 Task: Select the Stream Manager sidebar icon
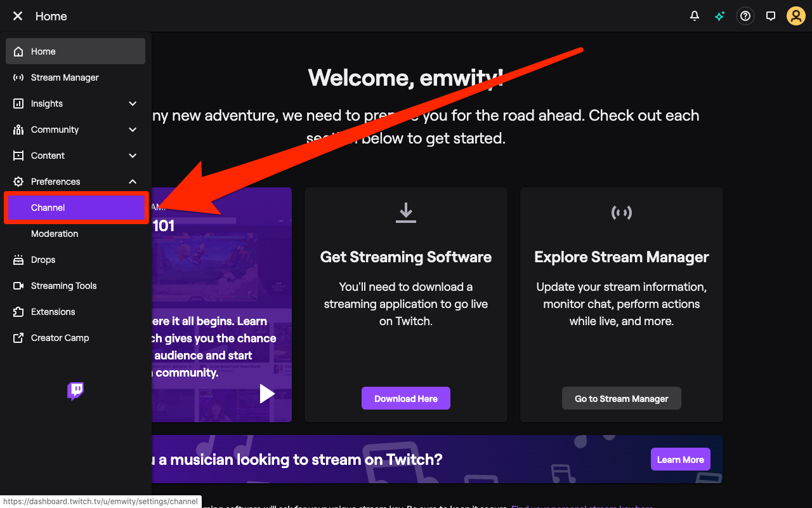click(x=18, y=77)
